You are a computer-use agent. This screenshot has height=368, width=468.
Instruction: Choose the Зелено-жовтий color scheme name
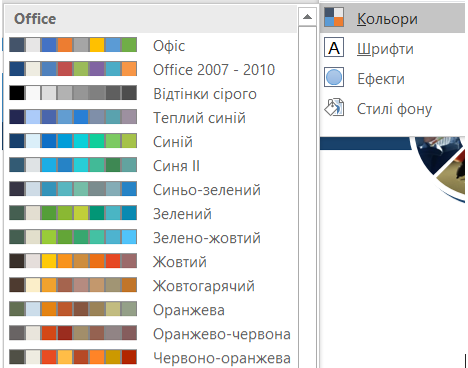point(207,238)
